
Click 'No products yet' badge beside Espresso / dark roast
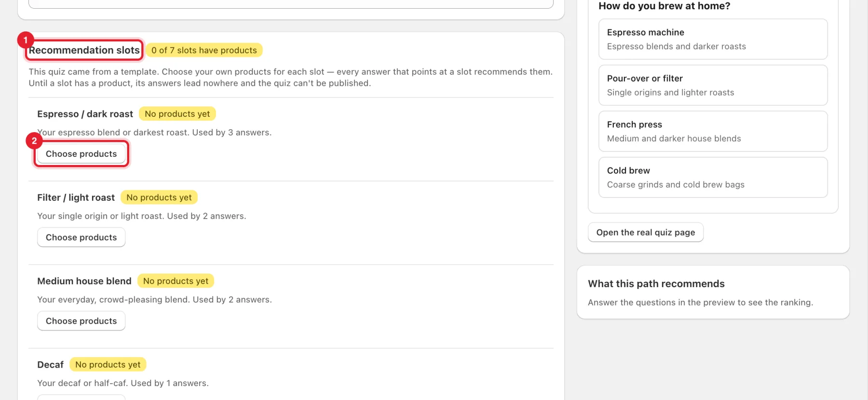click(177, 114)
